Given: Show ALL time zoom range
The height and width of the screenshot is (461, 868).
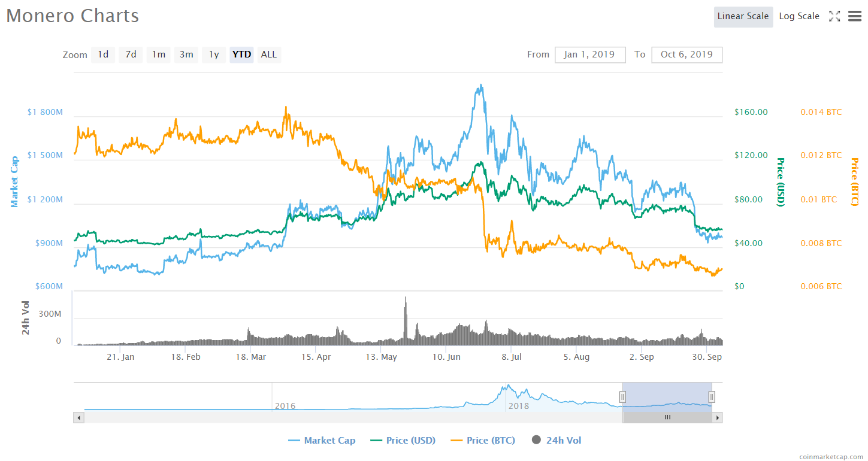Looking at the screenshot, I should coord(269,54).
